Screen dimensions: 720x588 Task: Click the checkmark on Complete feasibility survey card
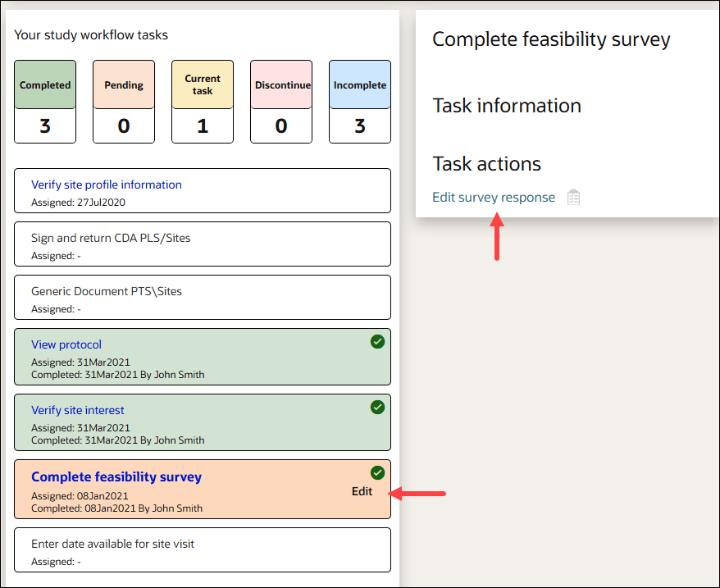coord(377,472)
